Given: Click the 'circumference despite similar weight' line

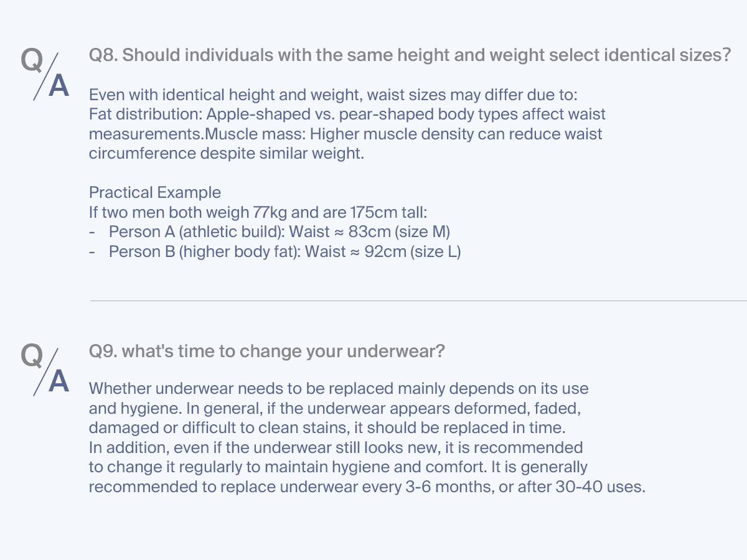Looking at the screenshot, I should 227,154.
